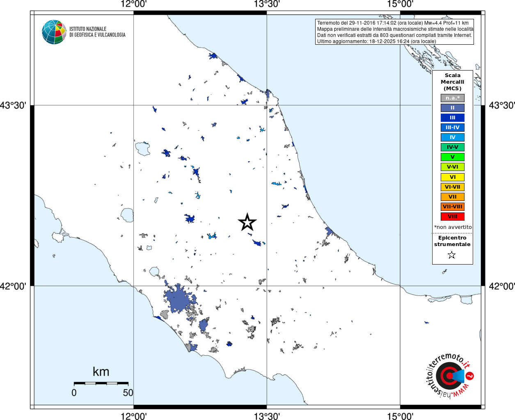Click the km scale bar label
The width and height of the screenshot is (515, 420).
pyautogui.click(x=101, y=372)
